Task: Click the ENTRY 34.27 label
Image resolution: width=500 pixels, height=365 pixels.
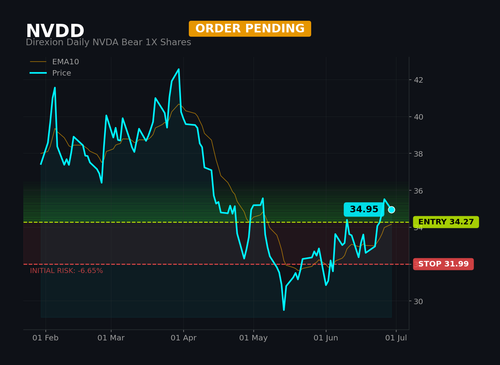Action: point(446,222)
